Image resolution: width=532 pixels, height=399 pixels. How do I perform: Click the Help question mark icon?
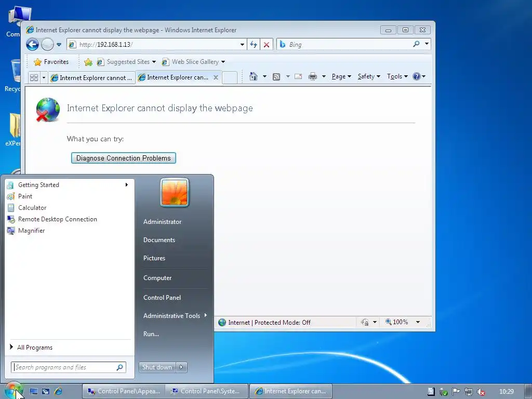(x=417, y=76)
